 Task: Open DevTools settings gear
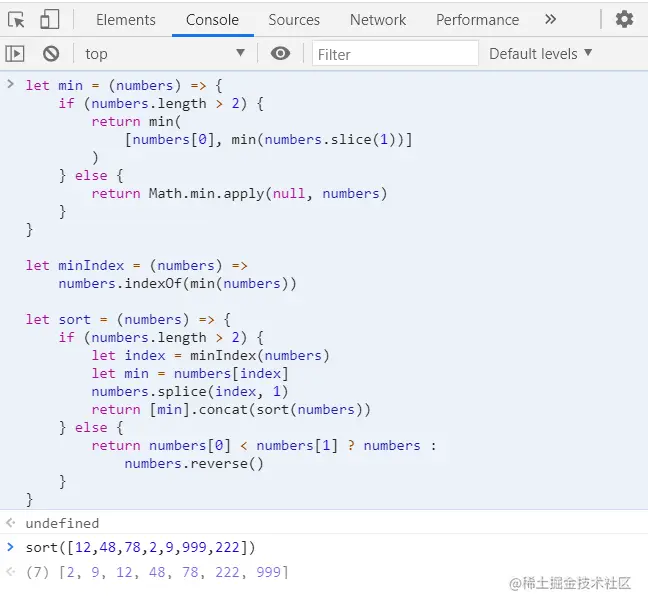click(x=624, y=19)
